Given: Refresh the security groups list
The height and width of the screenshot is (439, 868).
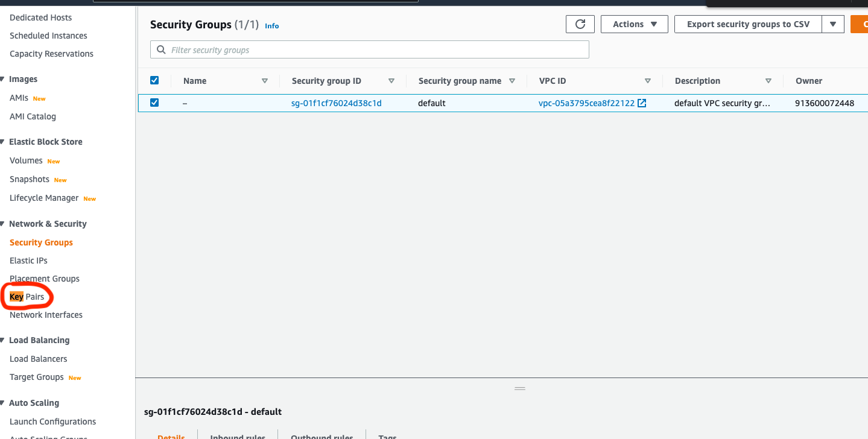Looking at the screenshot, I should 579,24.
